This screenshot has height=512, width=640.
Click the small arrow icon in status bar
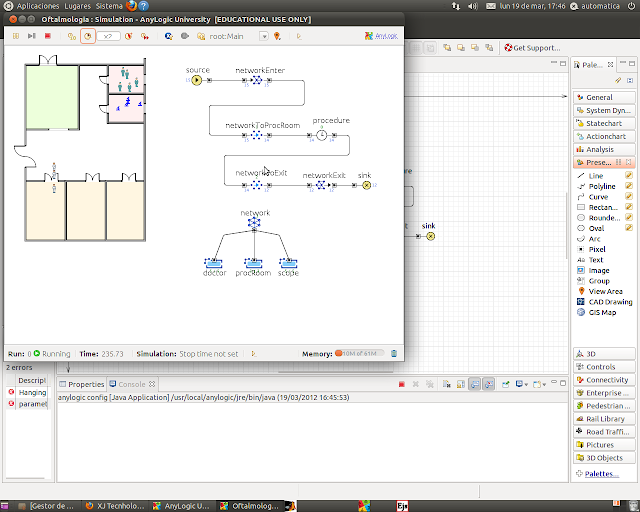tap(253, 354)
